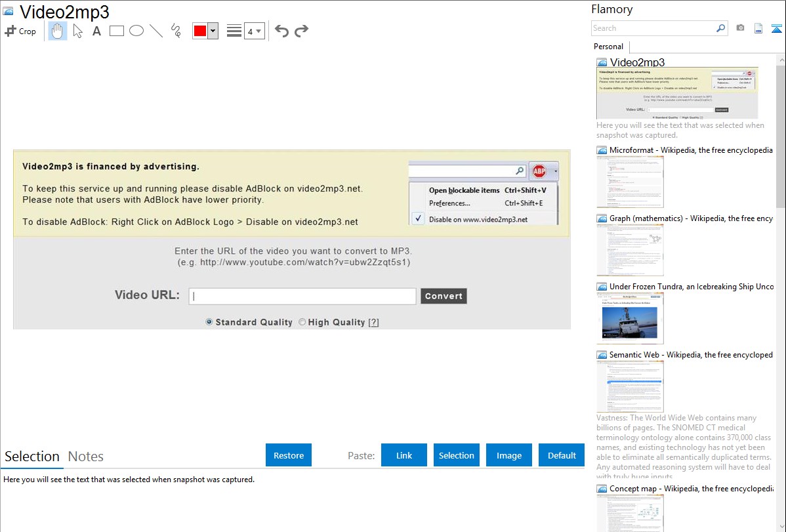The height and width of the screenshot is (532, 786).
Task: Redo the last annotation
Action: pos(301,31)
